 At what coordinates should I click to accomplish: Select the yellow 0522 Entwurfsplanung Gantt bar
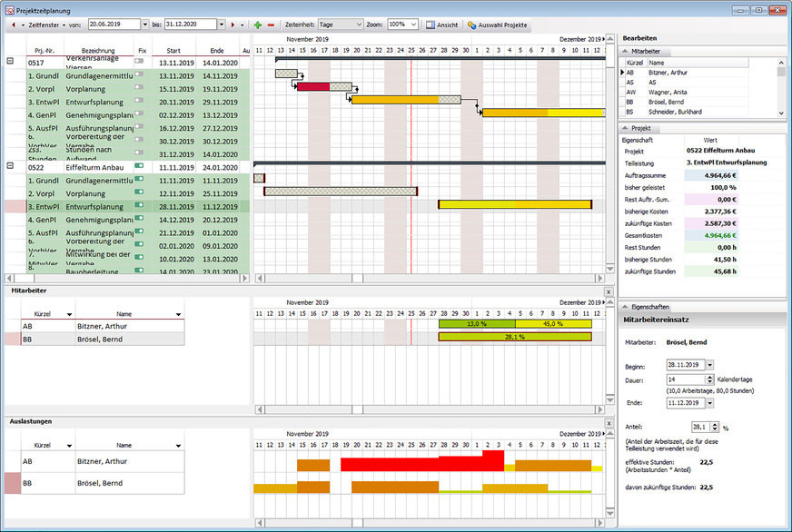[515, 204]
